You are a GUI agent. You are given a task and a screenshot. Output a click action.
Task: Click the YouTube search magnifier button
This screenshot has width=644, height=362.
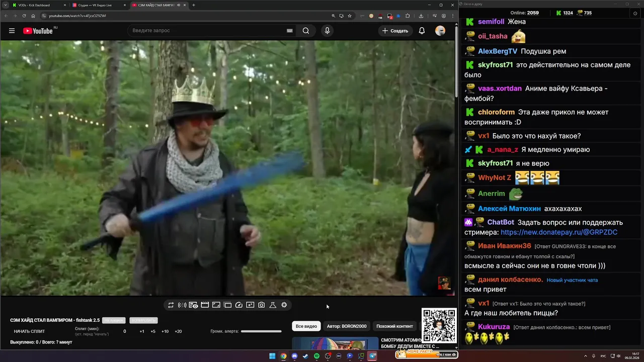pos(305,31)
